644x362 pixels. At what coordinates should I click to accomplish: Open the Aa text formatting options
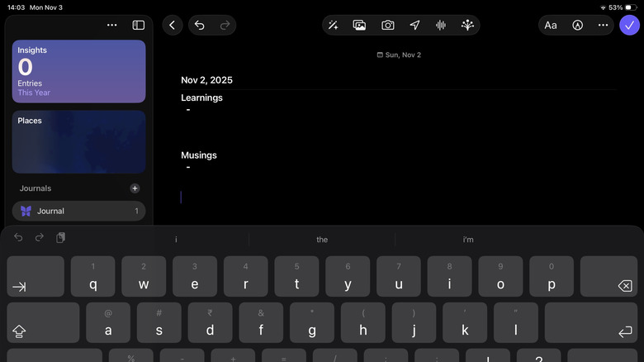[551, 25]
